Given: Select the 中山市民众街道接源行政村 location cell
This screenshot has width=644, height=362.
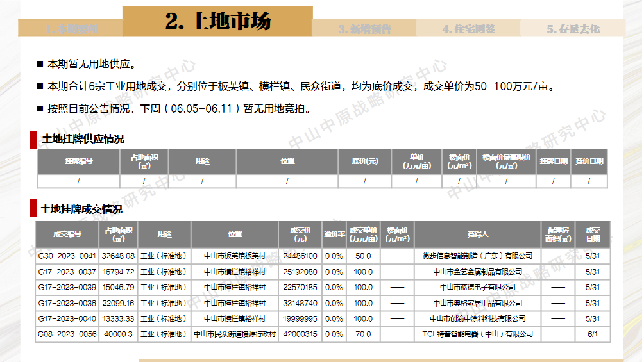Looking at the screenshot, I should point(235,334).
